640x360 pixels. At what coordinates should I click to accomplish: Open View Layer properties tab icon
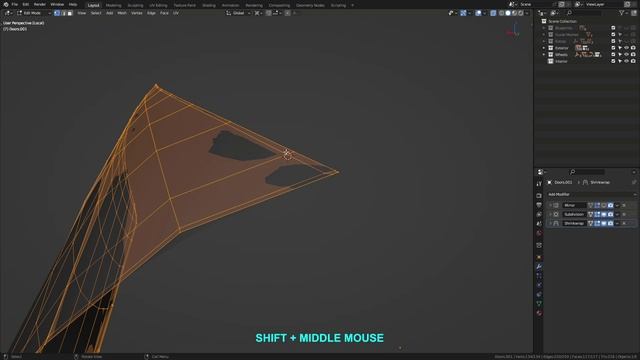tap(539, 214)
